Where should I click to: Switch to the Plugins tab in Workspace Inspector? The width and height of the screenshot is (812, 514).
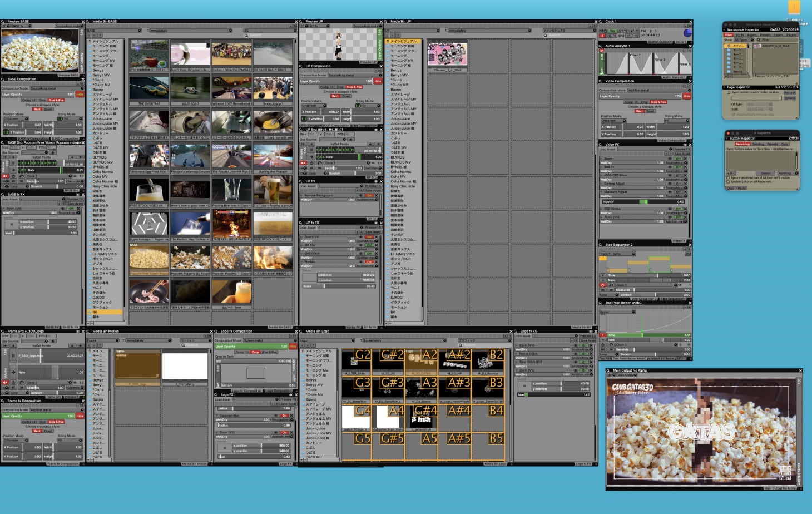tap(791, 35)
